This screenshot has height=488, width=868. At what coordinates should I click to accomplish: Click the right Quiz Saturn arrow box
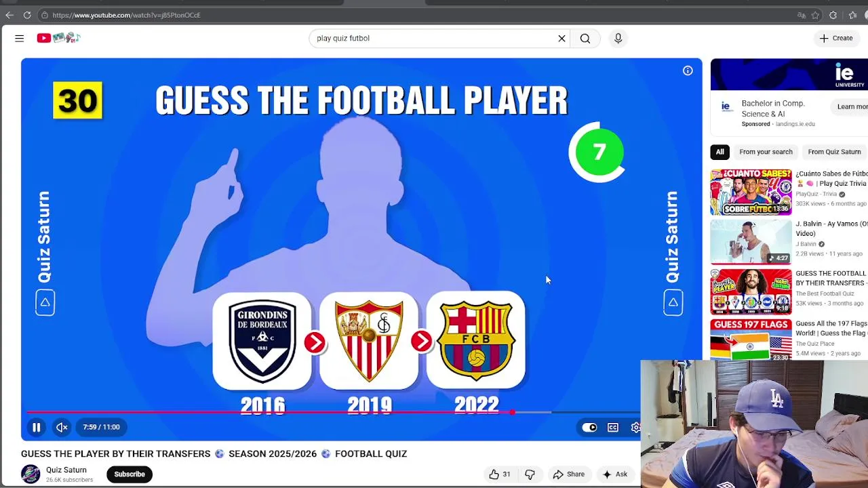673,302
